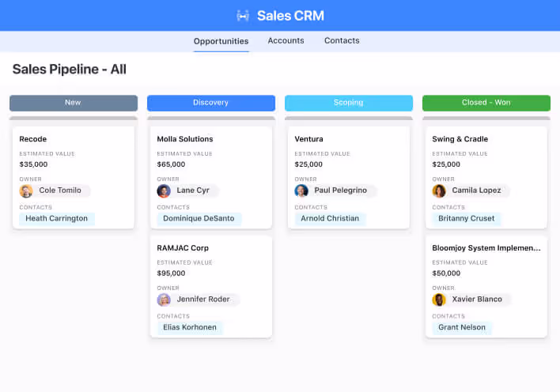Click Xavier Blanco's avatar photo
This screenshot has width=560, height=392.
(x=439, y=300)
